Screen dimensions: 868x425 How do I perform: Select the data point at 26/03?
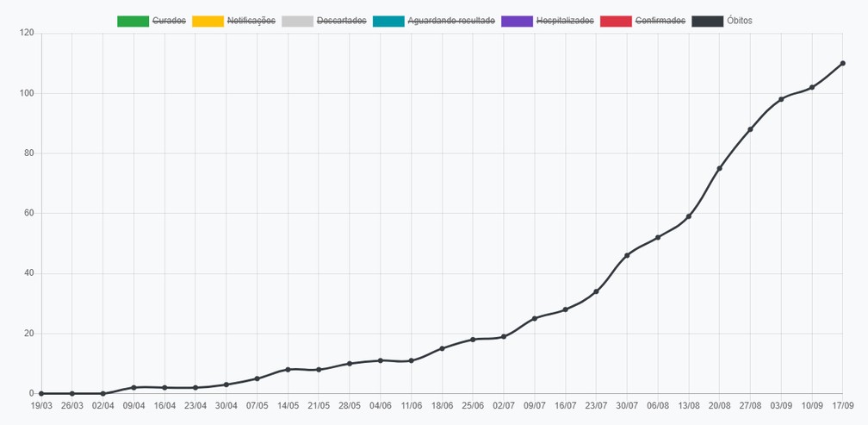click(72, 393)
